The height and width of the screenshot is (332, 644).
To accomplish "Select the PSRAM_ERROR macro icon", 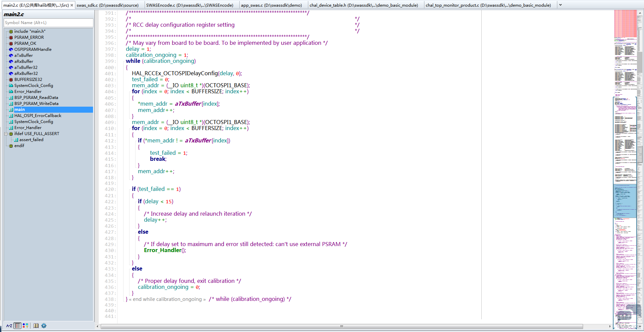I will (11, 37).
